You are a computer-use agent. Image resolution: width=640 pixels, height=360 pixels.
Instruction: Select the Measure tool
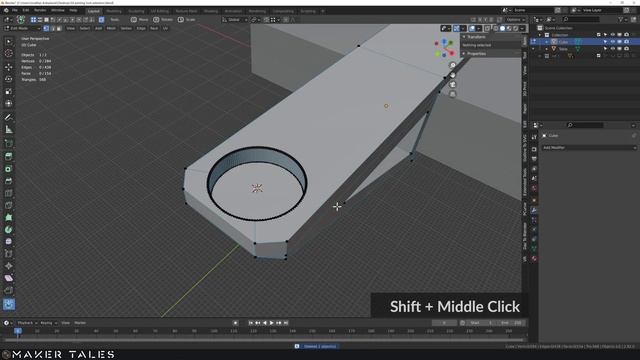coord(9,130)
